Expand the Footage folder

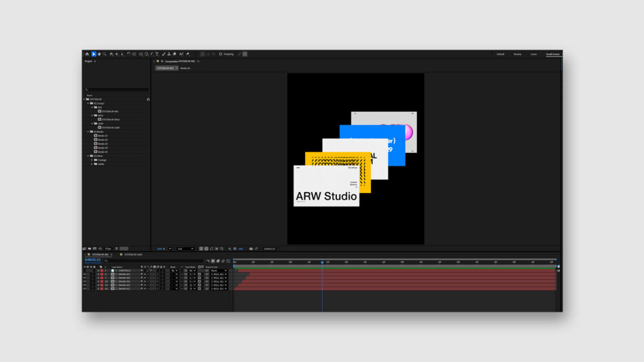92,160
